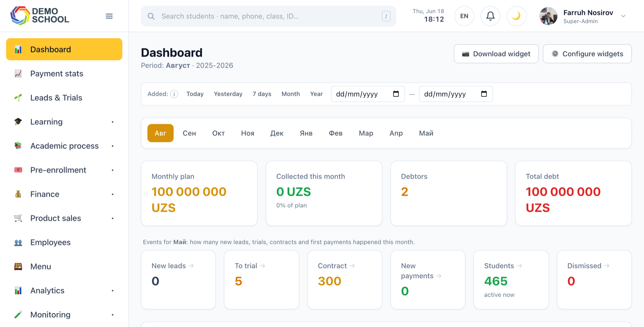Select the Мар month tab

(x=366, y=133)
